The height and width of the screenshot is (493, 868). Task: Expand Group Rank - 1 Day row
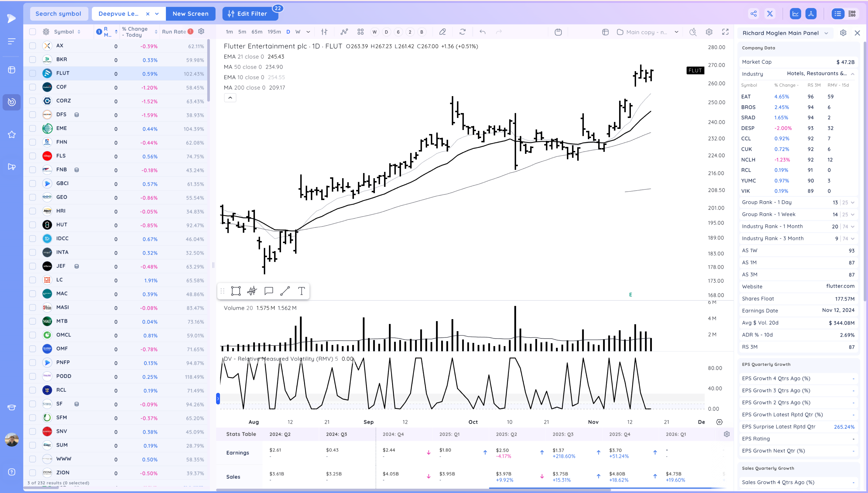(852, 202)
